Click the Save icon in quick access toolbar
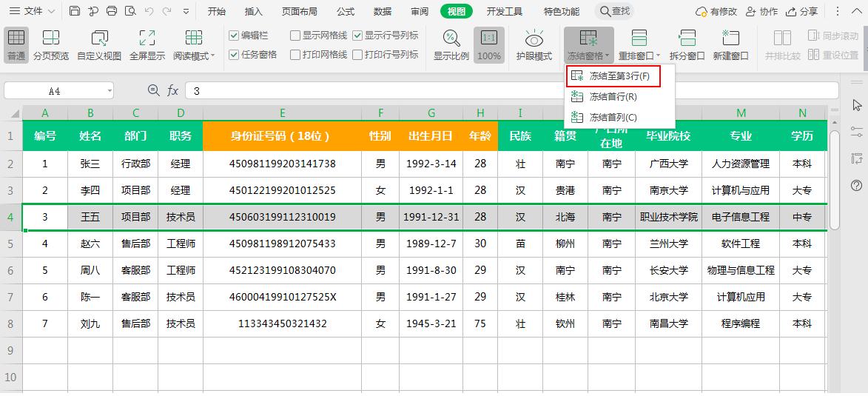The width and height of the screenshot is (868, 396). pos(75,11)
